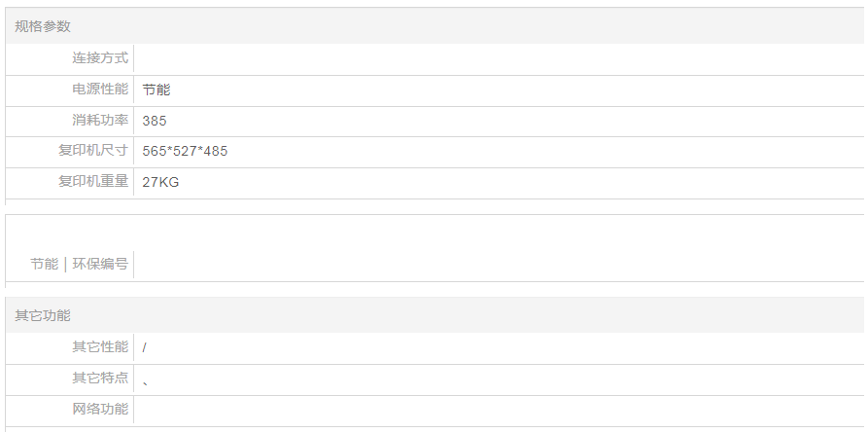
Task: Click the 节能｜环保编号 label
Action: pos(79,264)
